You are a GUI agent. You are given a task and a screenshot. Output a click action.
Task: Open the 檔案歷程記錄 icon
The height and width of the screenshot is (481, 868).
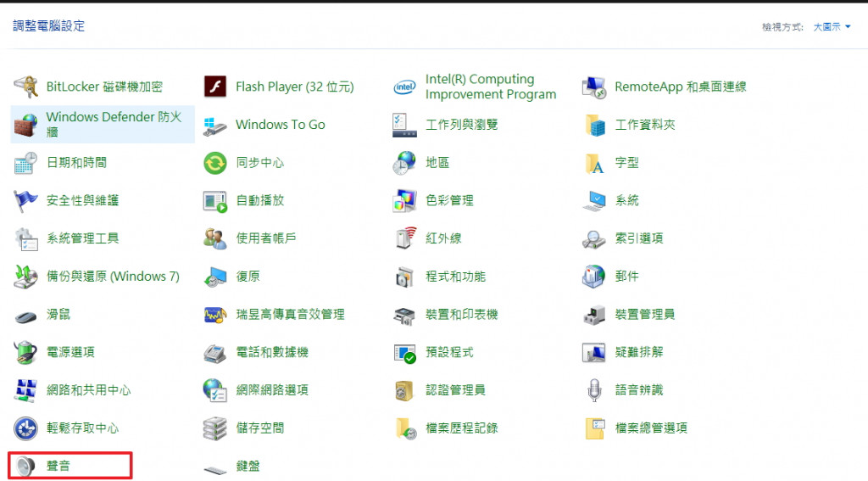coord(406,428)
